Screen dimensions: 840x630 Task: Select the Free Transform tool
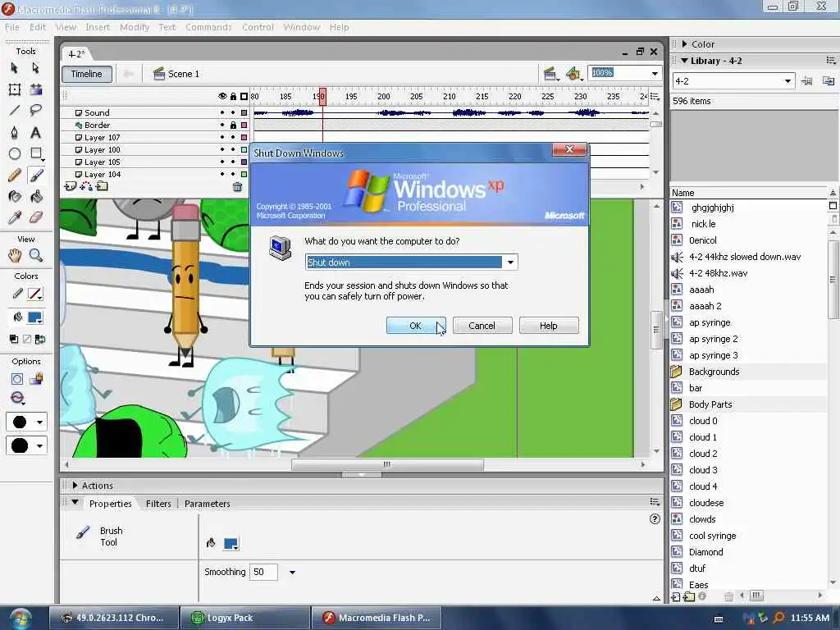(15, 89)
